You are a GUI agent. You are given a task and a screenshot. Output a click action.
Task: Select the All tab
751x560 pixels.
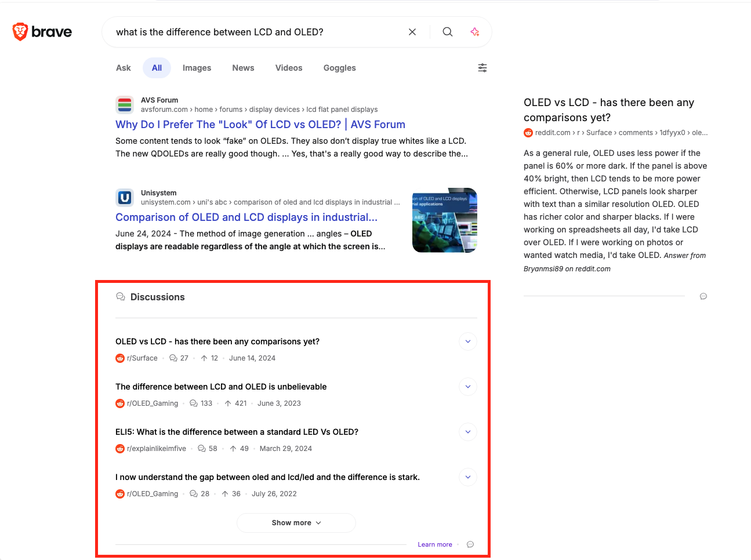point(157,68)
